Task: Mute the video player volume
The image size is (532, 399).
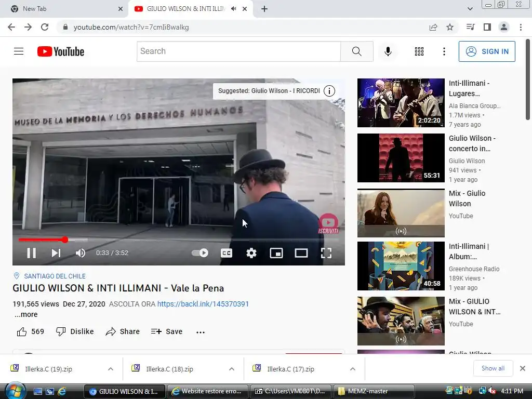Action: coord(81,253)
